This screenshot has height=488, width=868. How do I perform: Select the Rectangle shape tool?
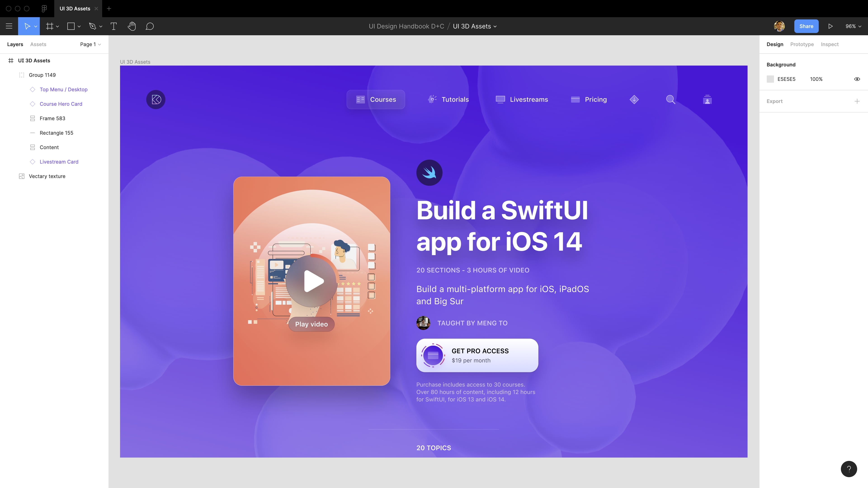(x=71, y=26)
